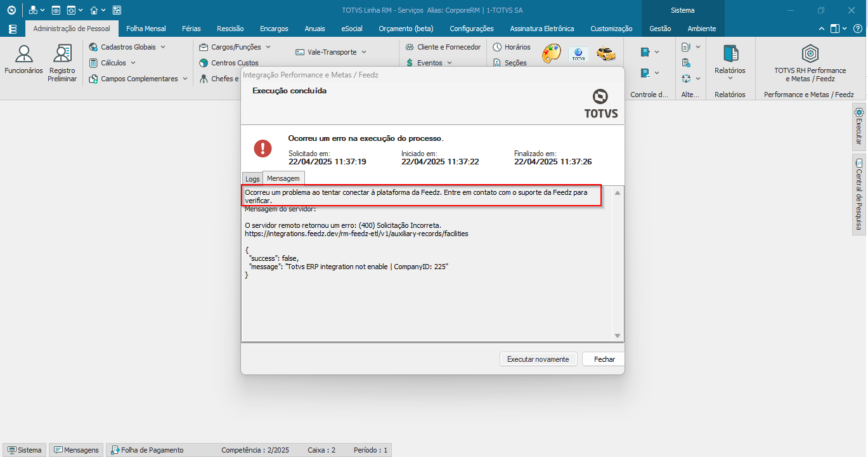This screenshot has width=868, height=457.
Task: Open the Assinatura Eletrônica ribbon tab
Action: 542,29
